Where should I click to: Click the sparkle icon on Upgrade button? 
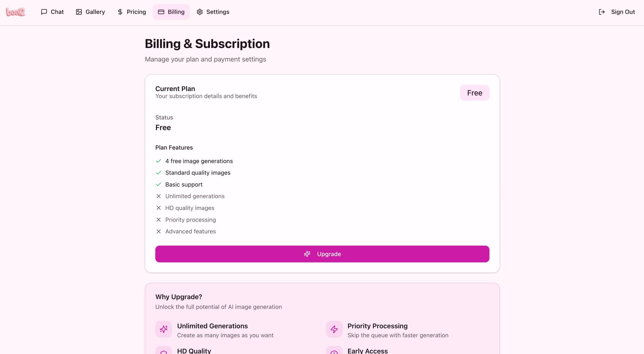coord(307,254)
